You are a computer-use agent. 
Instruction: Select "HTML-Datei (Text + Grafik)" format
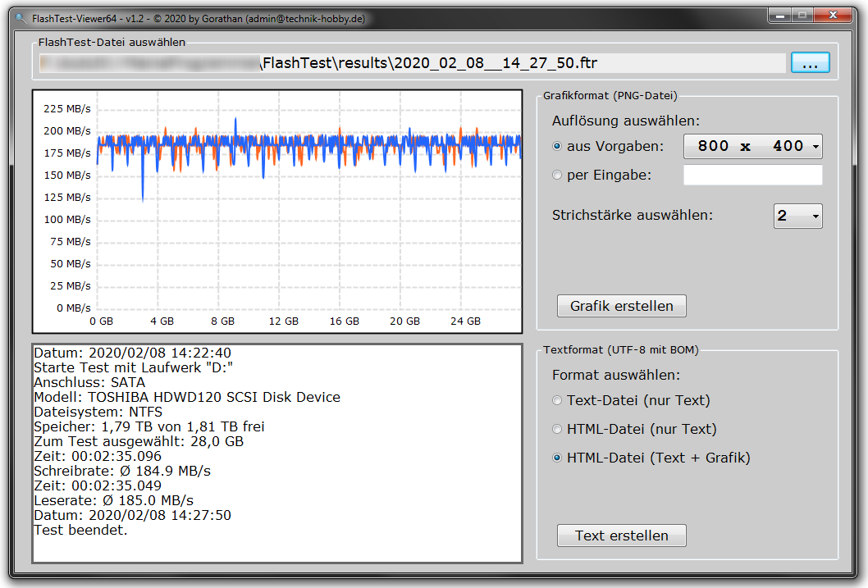click(558, 458)
